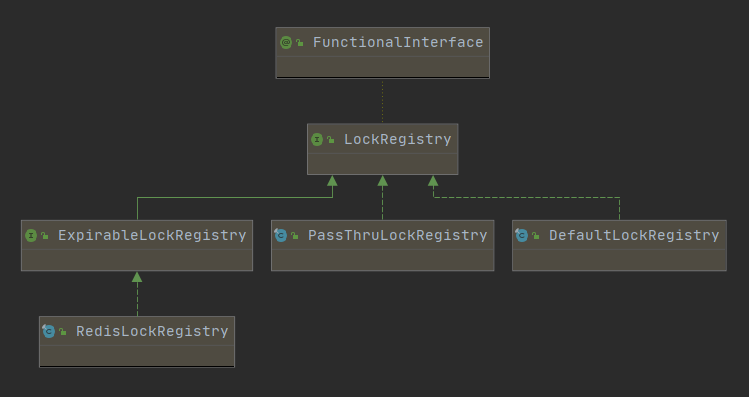Click the empty compartment under the PassThruLockRegistry title
The width and height of the screenshot is (749, 397).
383,259
